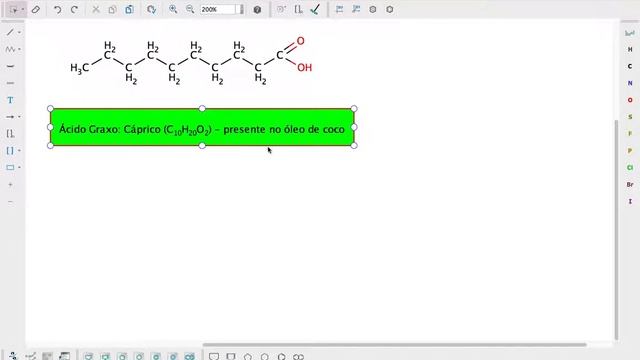This screenshot has width=640, height=360.
Task: Expand the brackets tool dropdown
Action: (19, 151)
